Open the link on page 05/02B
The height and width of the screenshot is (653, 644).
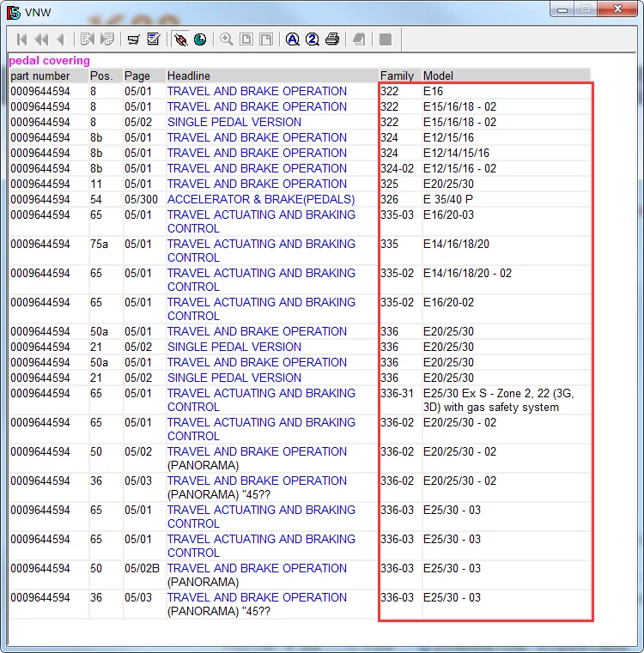tap(257, 568)
